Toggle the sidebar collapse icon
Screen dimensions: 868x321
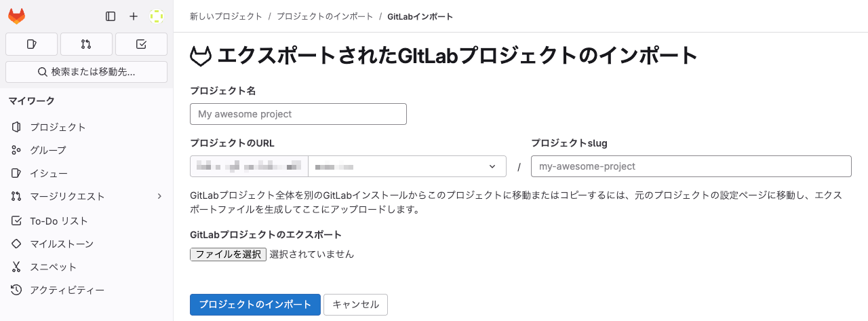[111, 16]
